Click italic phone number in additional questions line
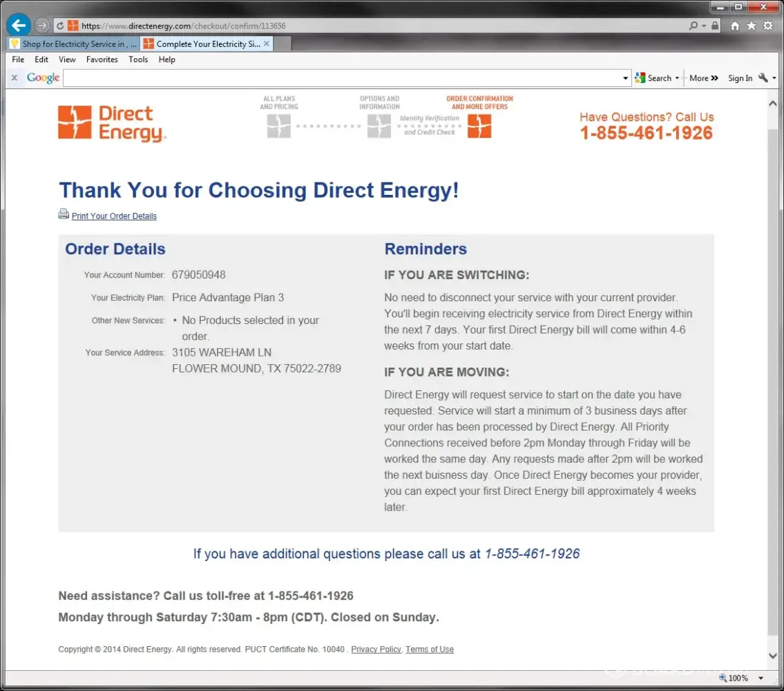Image resolution: width=784 pixels, height=691 pixels. [532, 553]
